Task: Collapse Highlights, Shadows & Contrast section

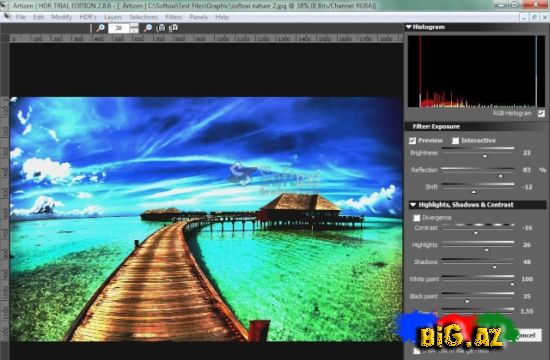Action: point(413,205)
